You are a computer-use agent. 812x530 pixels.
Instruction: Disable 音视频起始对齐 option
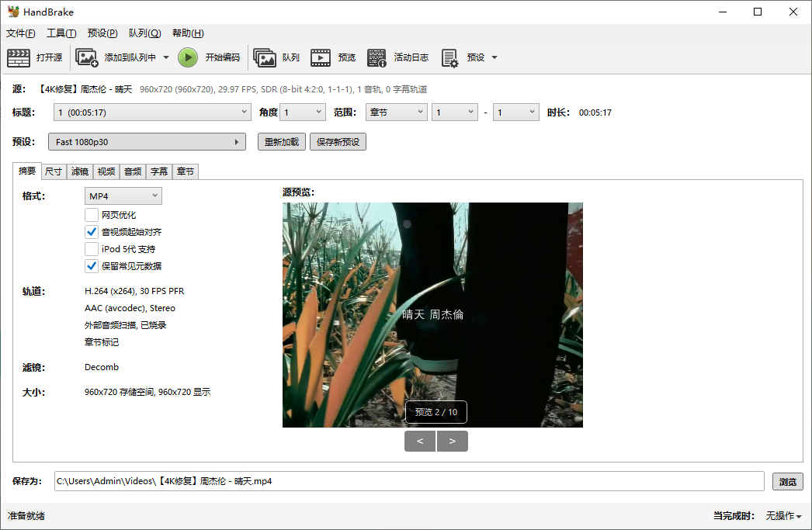[x=92, y=232]
